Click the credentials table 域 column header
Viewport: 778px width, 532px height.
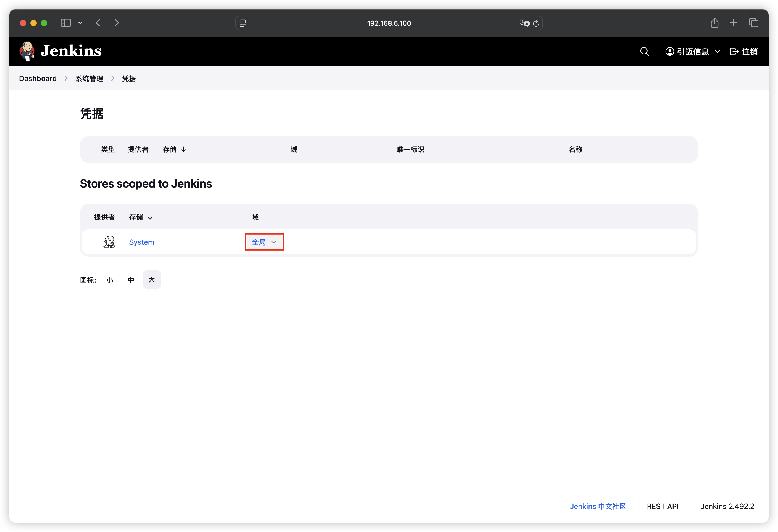coord(294,150)
